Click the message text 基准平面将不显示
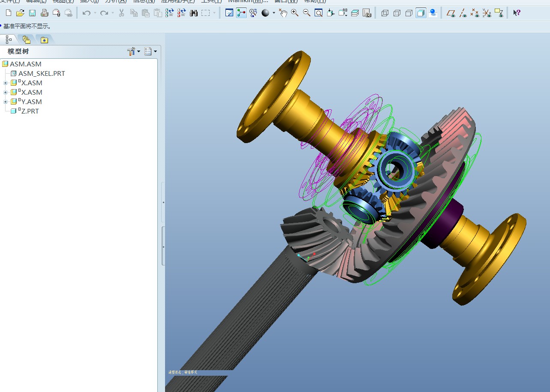Screen dimensions: 550x392 point(27,27)
